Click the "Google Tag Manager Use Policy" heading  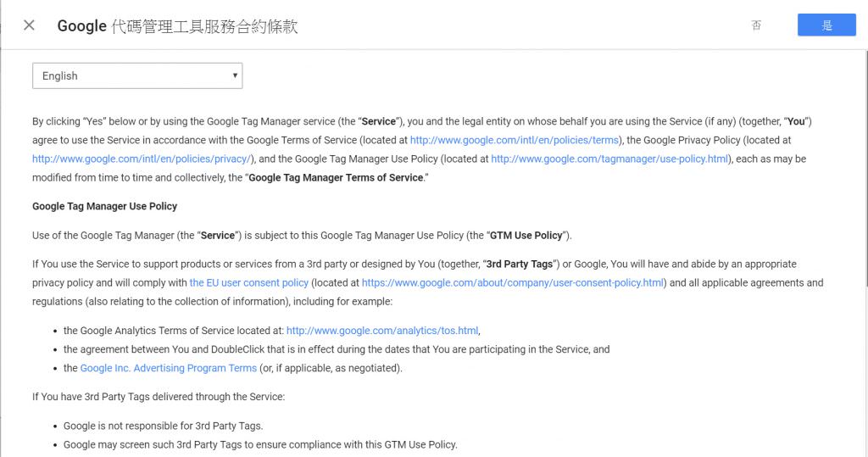104,206
